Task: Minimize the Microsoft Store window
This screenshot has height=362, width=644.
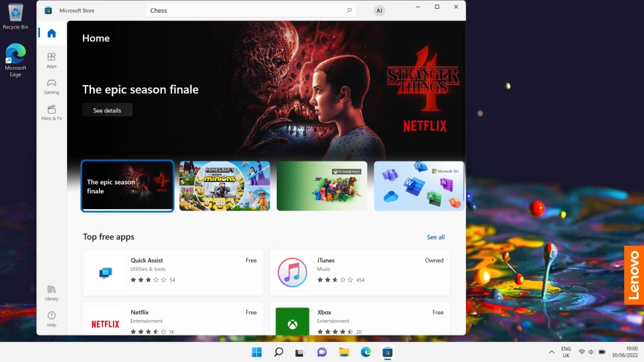Action: 418,7
